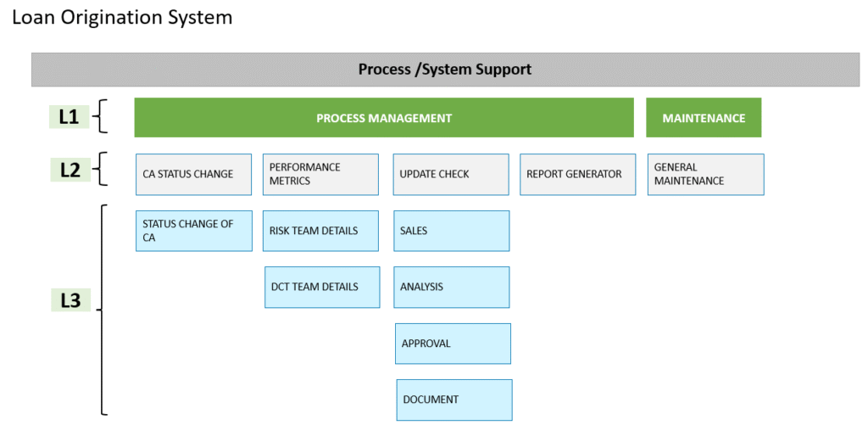Click the DOCUMENT box

(x=454, y=400)
